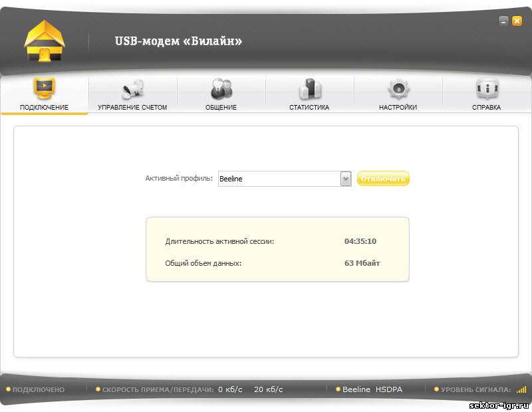Viewport: 532px width, 412px height.
Task: Close the USB-модем Билайн window
Action: pos(517,21)
